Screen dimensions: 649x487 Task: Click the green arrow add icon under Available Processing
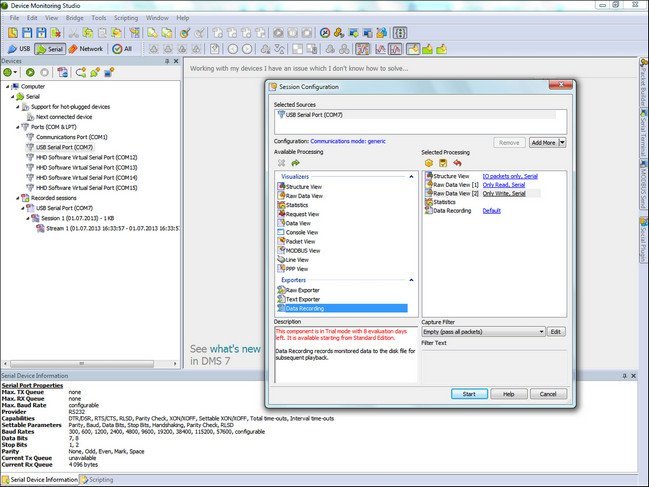295,163
